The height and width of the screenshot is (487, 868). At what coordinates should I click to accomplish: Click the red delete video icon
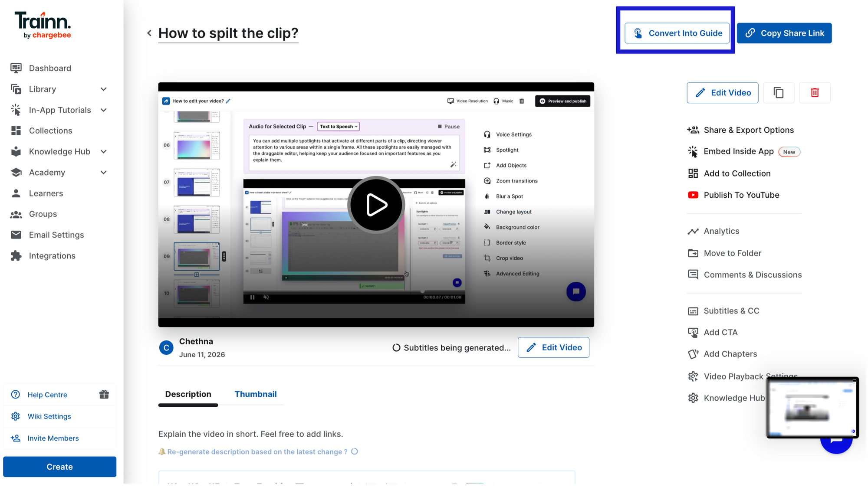click(815, 93)
